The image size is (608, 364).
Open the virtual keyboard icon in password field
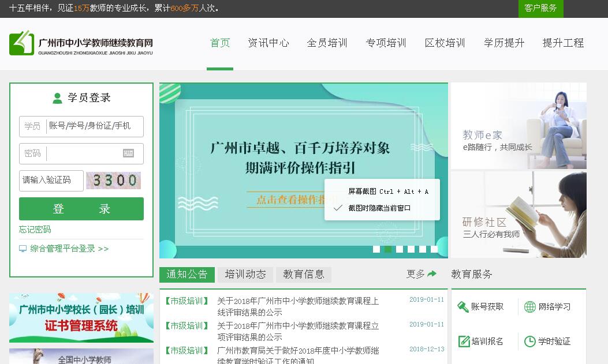coord(128,153)
